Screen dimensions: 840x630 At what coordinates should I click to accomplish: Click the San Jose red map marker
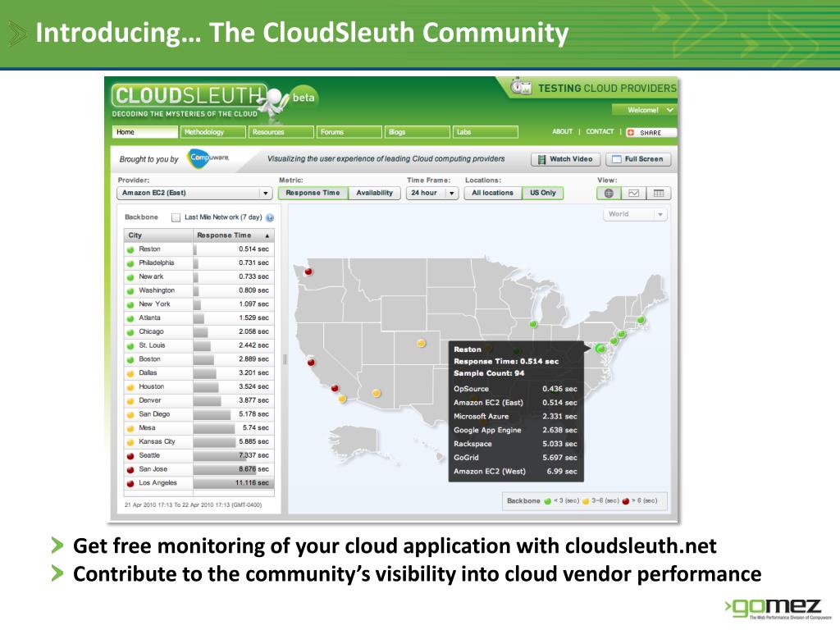click(311, 362)
